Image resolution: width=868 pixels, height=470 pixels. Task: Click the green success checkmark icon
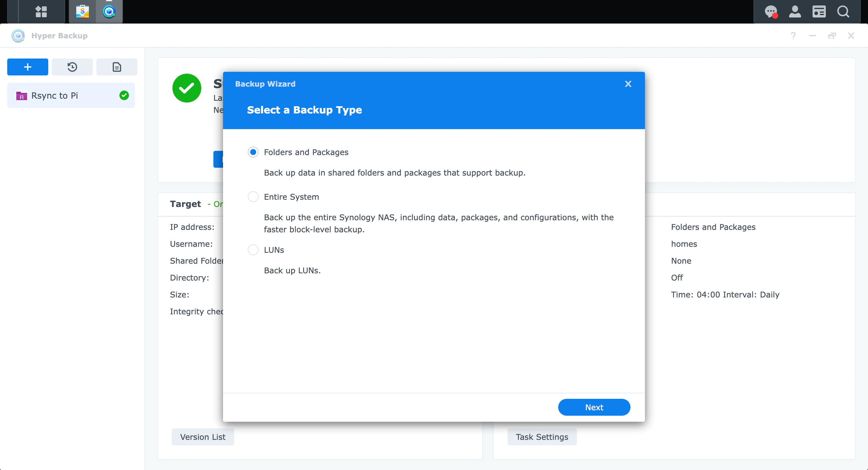[x=187, y=89]
